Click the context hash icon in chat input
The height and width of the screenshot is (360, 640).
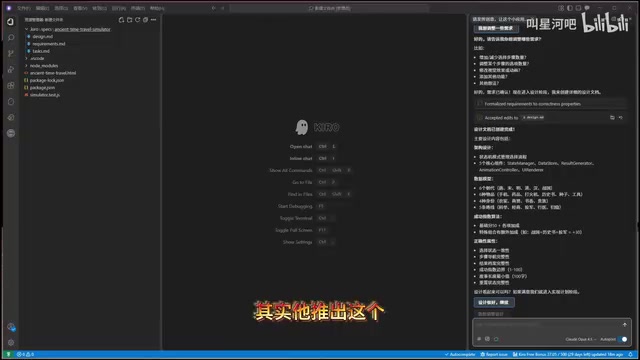pyautogui.click(x=479, y=339)
